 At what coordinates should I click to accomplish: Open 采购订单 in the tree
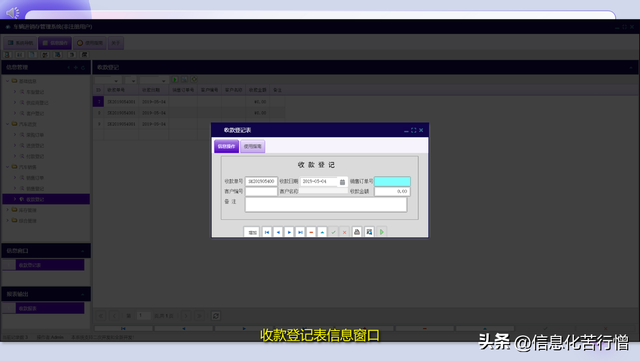click(x=35, y=135)
